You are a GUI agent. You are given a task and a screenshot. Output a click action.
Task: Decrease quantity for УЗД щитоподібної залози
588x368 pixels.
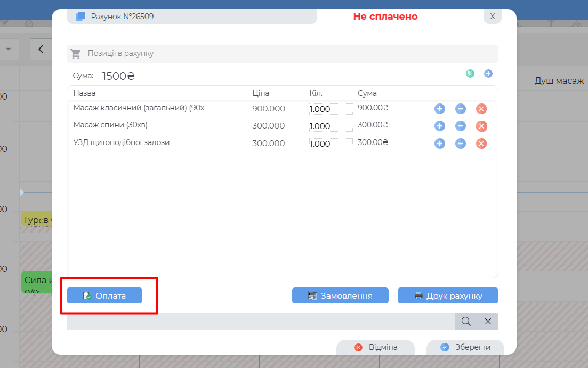pos(461,143)
